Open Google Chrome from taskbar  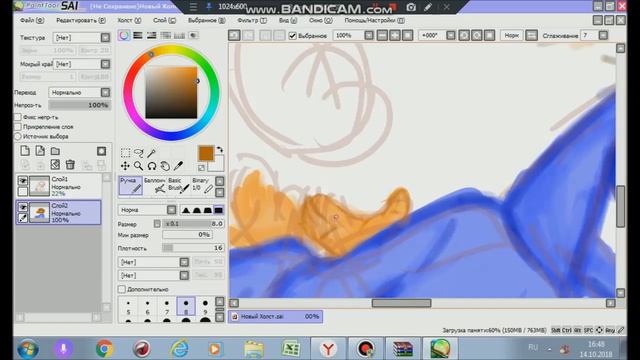tap(104, 349)
